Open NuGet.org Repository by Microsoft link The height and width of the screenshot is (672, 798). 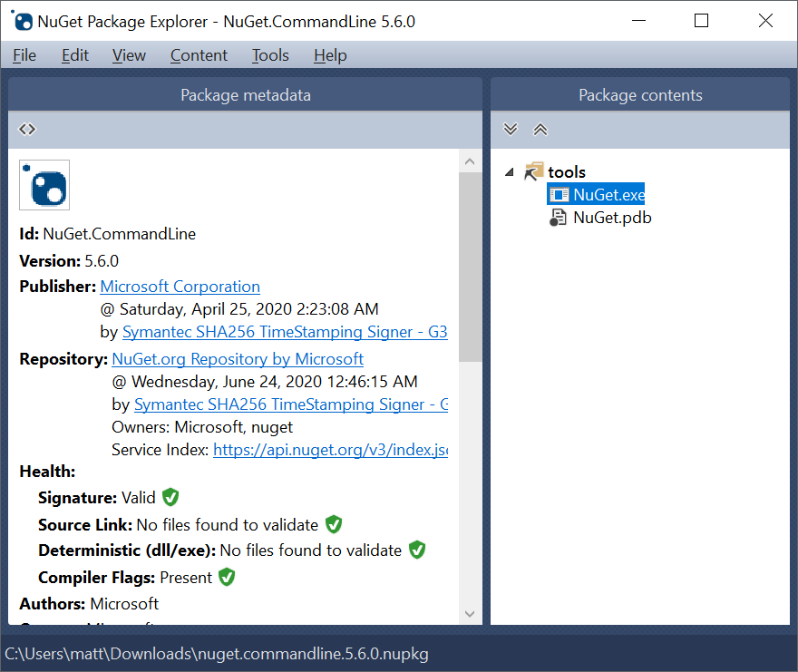point(238,359)
